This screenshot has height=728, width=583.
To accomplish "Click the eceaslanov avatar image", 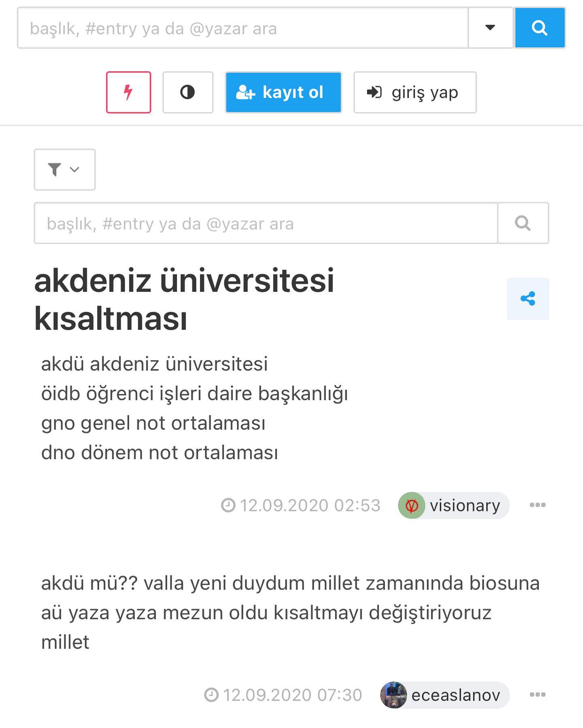I will coord(394,695).
